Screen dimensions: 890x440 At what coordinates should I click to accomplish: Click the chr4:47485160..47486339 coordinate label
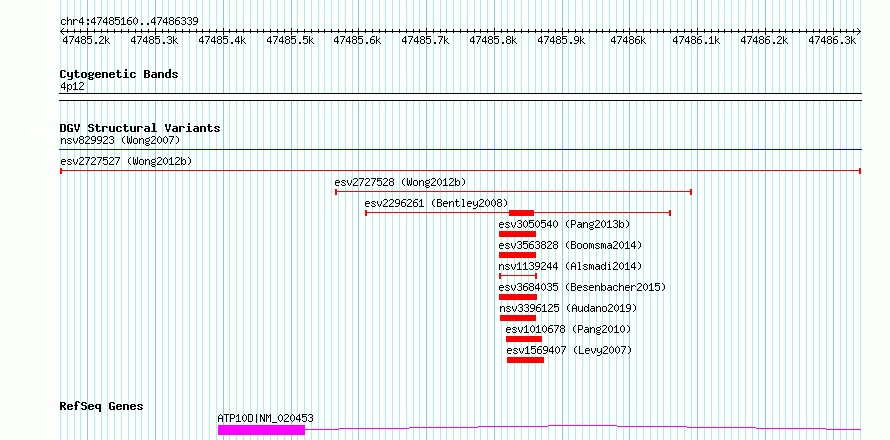coord(129,21)
